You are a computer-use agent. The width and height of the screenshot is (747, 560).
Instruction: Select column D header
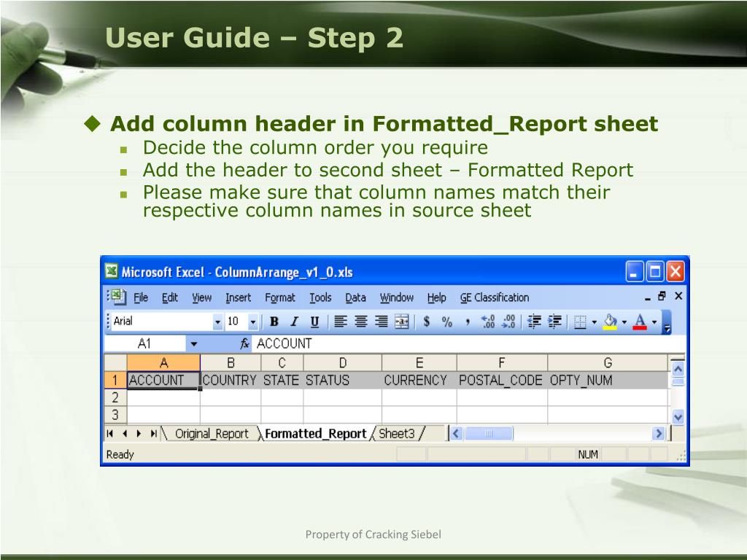343,363
